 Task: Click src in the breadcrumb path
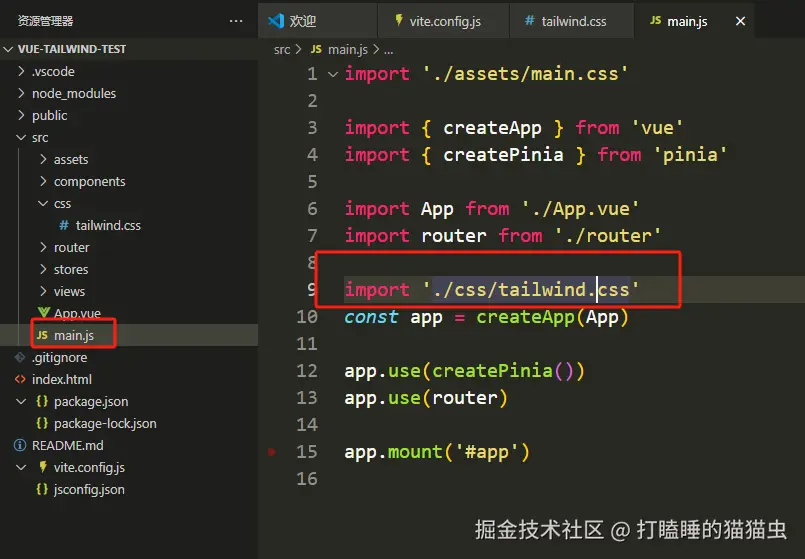(282, 49)
